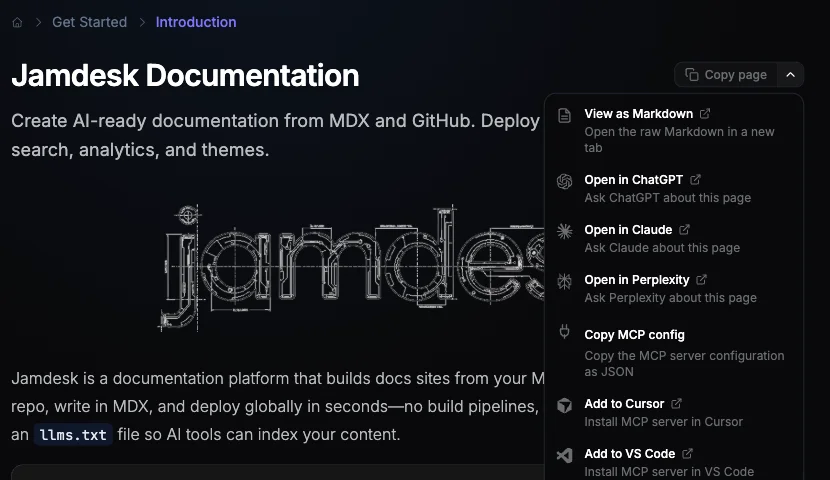Choose Copy MCP config entry
The image size is (830, 480).
(634, 335)
